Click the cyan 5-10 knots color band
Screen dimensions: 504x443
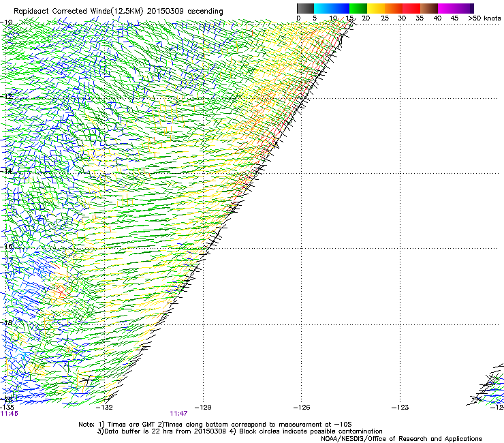click(x=323, y=8)
